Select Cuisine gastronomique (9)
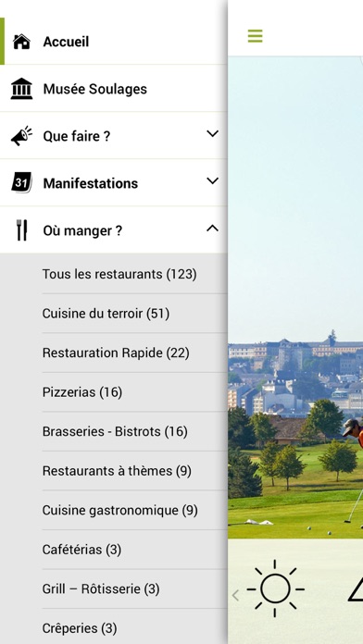363x644 pixels. pos(120,511)
